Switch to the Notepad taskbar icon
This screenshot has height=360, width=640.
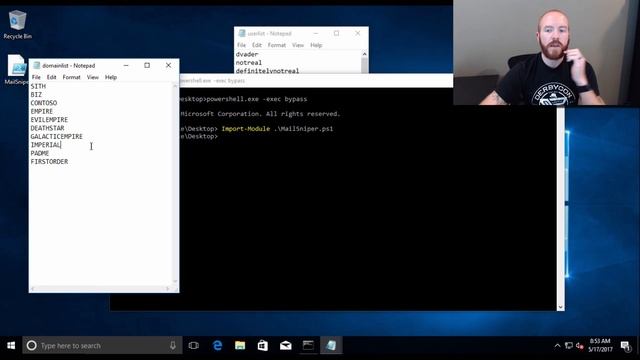click(x=331, y=346)
